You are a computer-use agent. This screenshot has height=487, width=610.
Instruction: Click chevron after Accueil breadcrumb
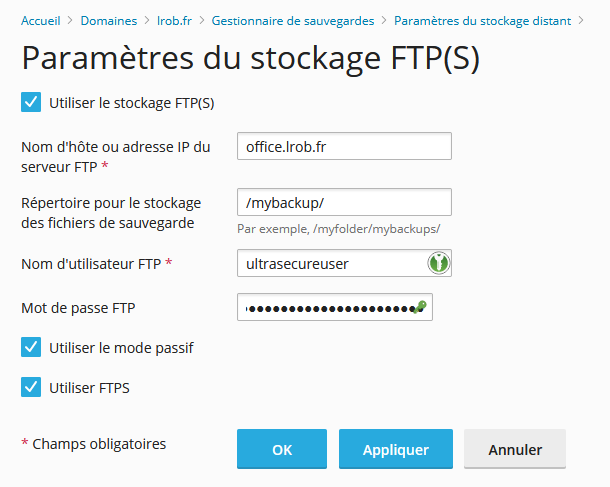click(70, 20)
